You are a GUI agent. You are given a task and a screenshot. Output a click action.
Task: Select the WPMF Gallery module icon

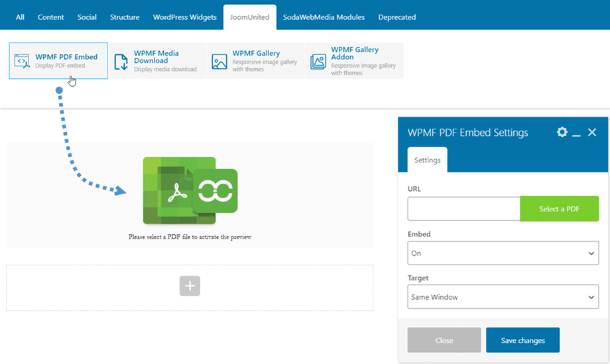click(219, 62)
